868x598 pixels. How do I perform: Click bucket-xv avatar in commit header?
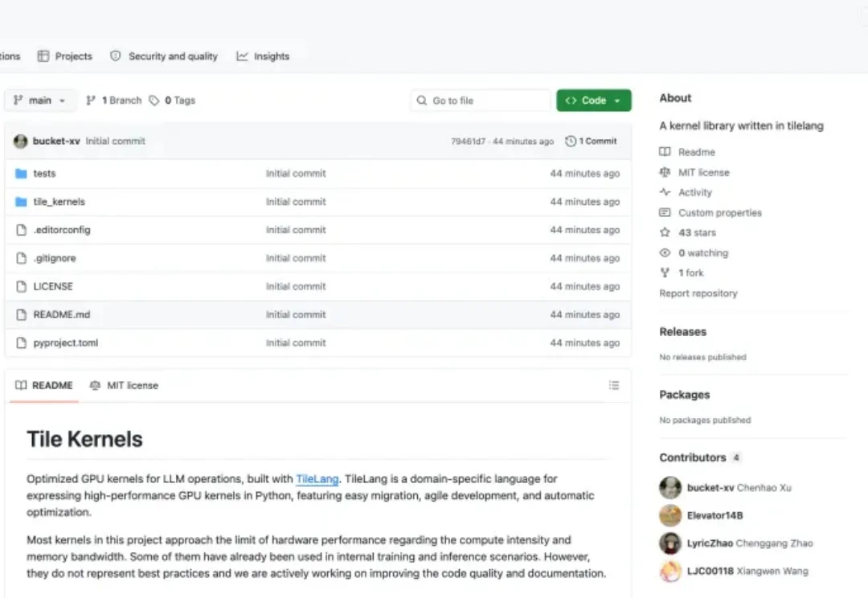(x=20, y=141)
